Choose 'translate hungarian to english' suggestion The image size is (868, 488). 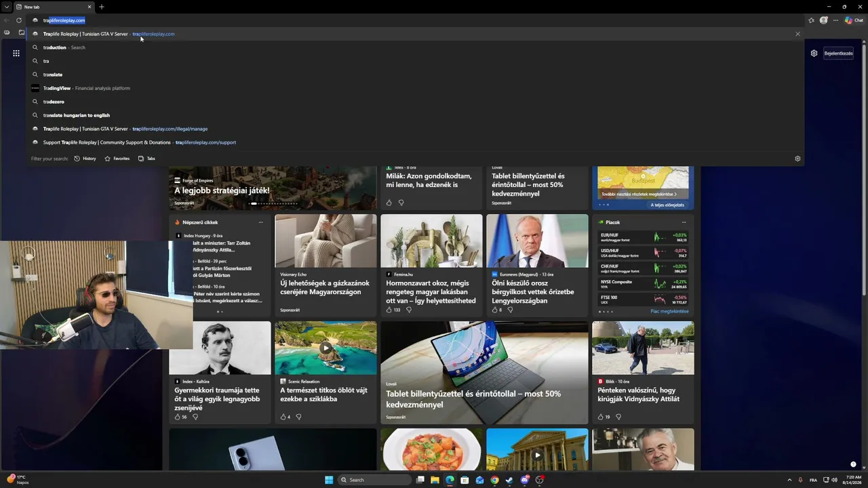415,115
